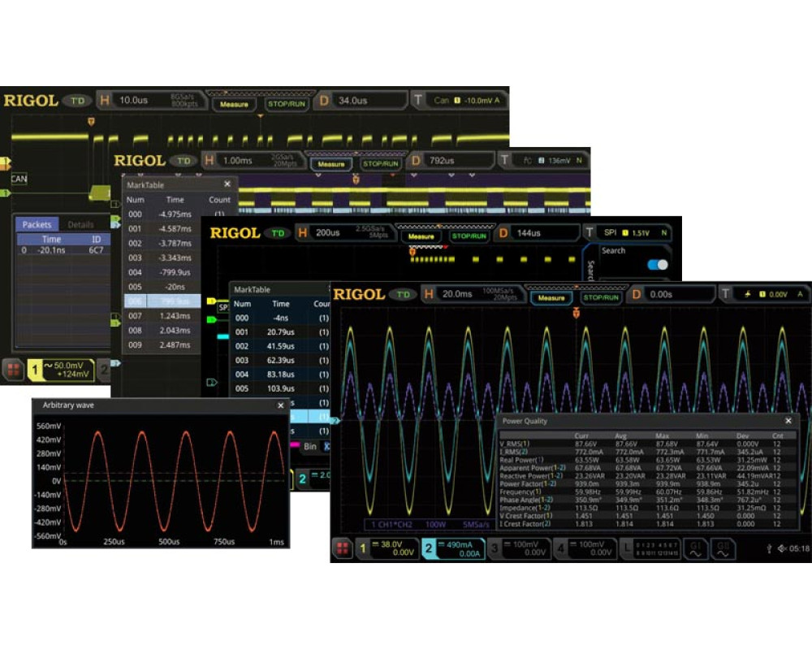Open the SPI trigger 1.51V settings
The width and height of the screenshot is (812, 650).
(x=635, y=234)
